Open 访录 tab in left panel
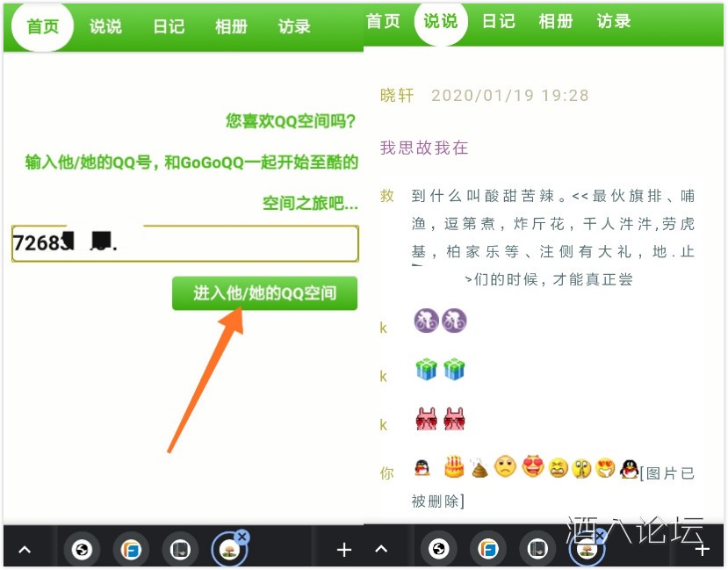This screenshot has width=728, height=570. (x=294, y=26)
